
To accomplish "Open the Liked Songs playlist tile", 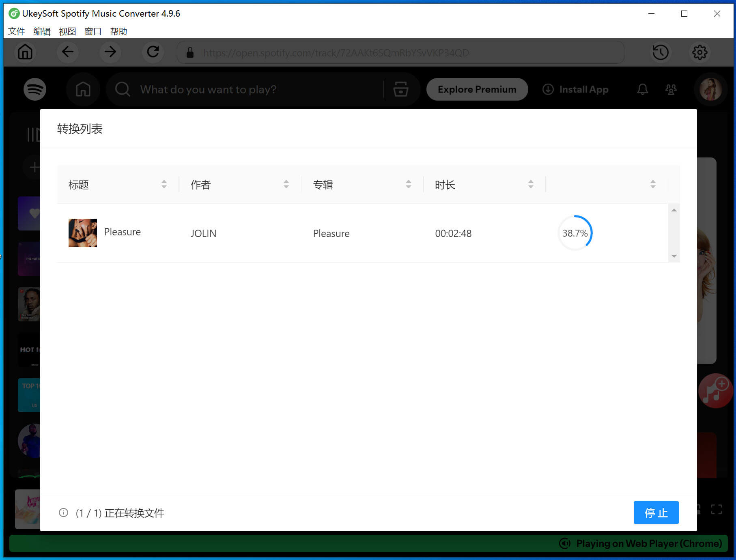I will [29, 213].
